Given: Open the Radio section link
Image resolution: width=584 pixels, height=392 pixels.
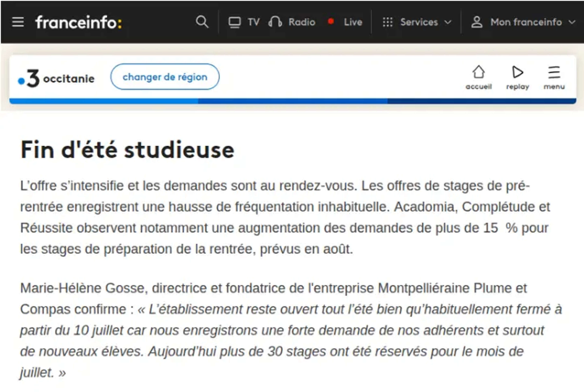Looking at the screenshot, I should (x=302, y=22).
